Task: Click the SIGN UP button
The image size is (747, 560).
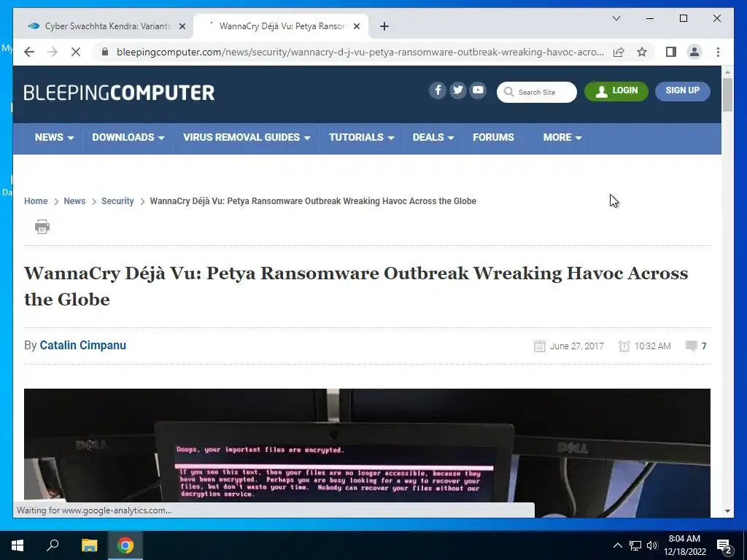Action: coord(682,91)
